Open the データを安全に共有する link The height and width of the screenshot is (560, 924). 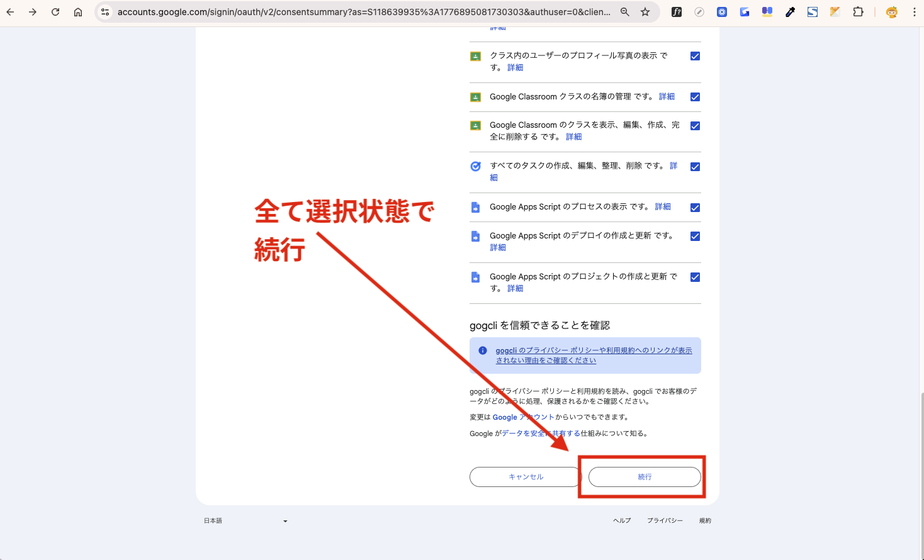[541, 434]
